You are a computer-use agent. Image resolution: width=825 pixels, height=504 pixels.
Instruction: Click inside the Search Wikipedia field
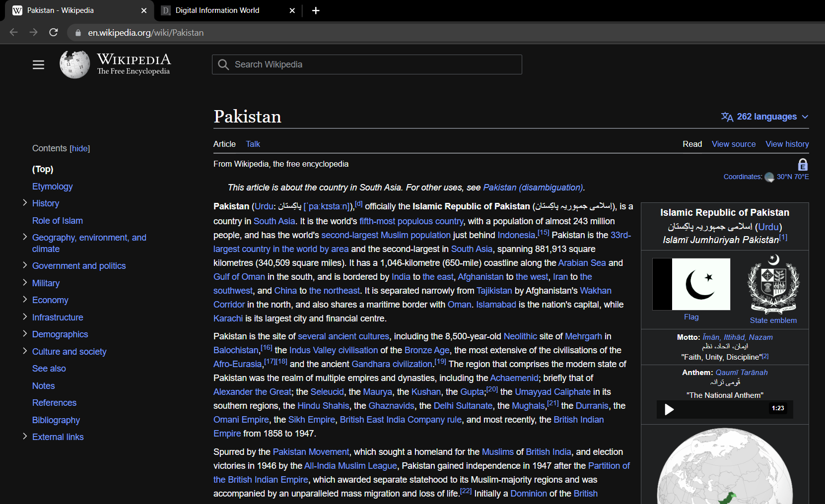click(x=367, y=64)
